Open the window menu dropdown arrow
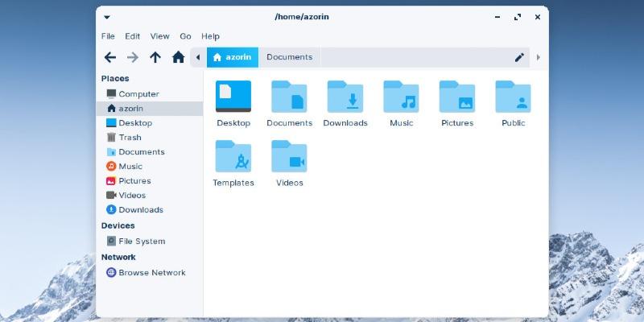Screen dimensions: 644x322 pyautogui.click(x=108, y=17)
